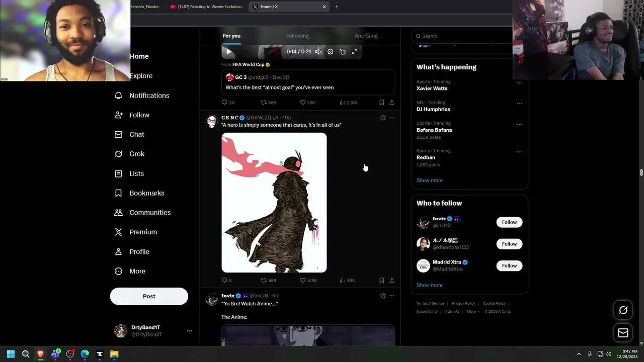Open Chat from the sidebar

click(x=129, y=134)
